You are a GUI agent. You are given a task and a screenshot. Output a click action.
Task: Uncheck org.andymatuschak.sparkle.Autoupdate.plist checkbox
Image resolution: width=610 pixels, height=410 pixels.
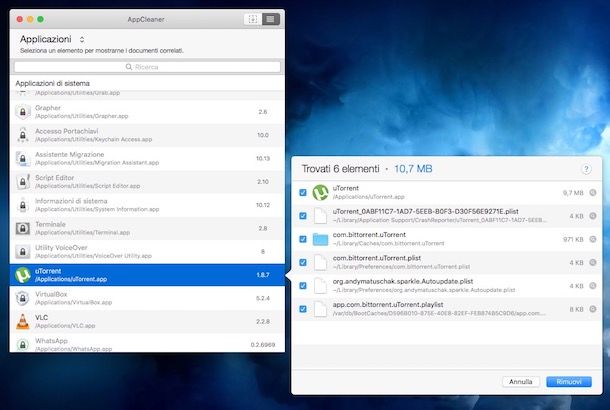pos(303,286)
